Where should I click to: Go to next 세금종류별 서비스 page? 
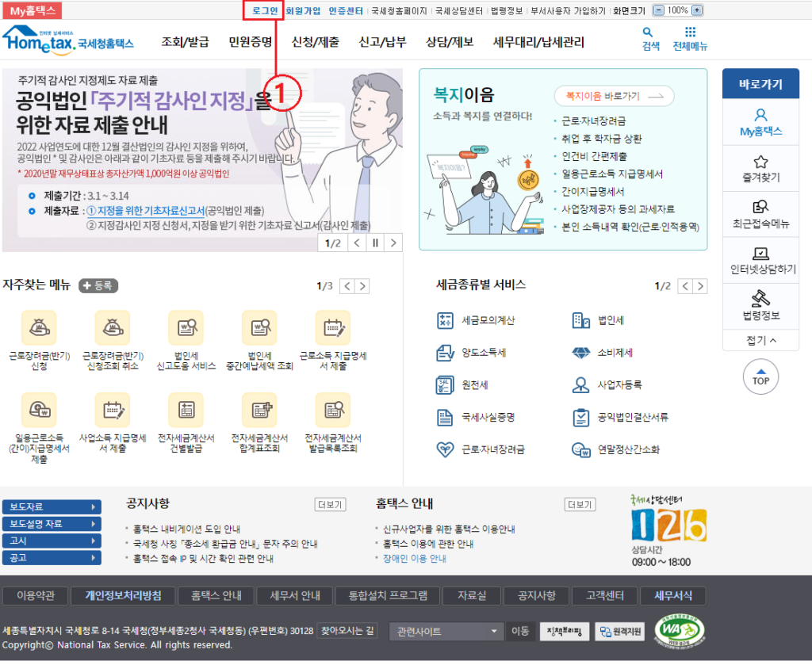tap(699, 286)
